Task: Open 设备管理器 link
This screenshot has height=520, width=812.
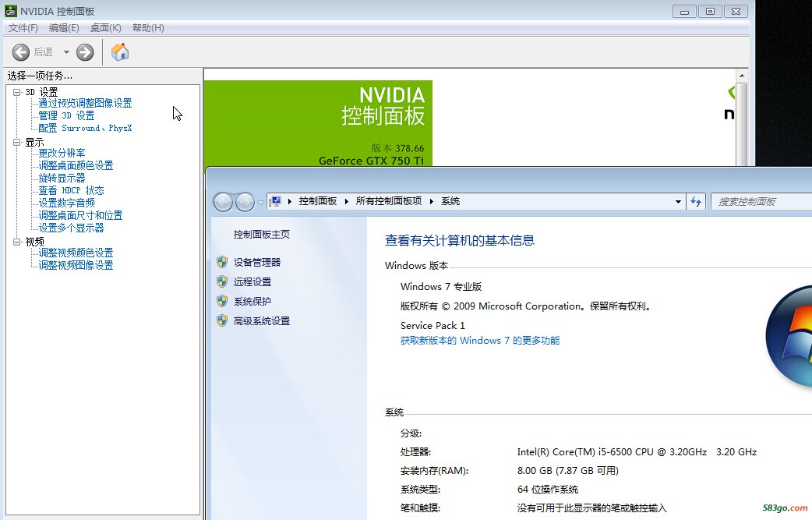Action: (257, 262)
